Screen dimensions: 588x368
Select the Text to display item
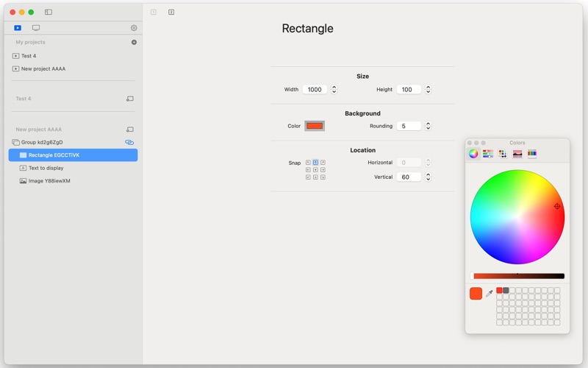point(73,168)
